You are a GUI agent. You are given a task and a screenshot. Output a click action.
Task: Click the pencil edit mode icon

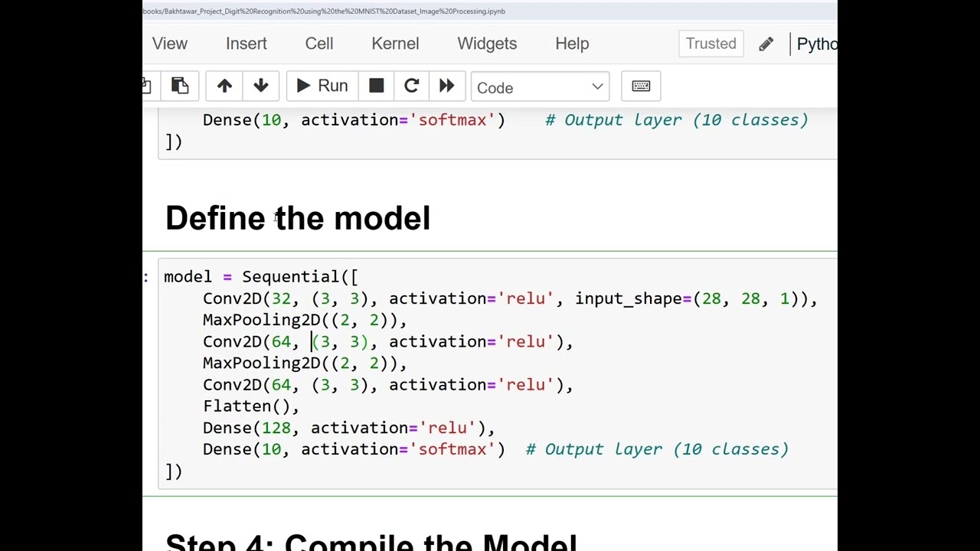coord(766,44)
